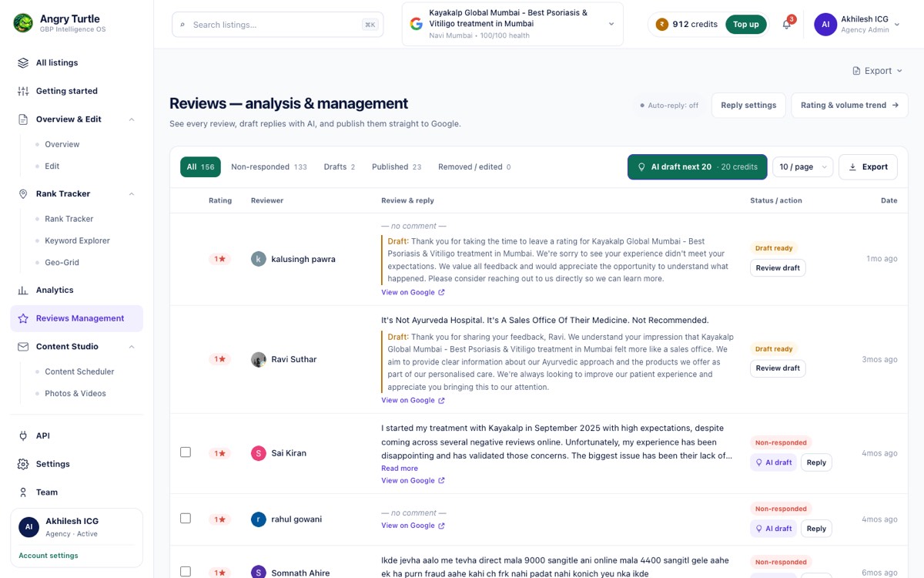Click the Analytics bar chart icon
Image resolution: width=924 pixels, height=578 pixels.
pos(23,291)
